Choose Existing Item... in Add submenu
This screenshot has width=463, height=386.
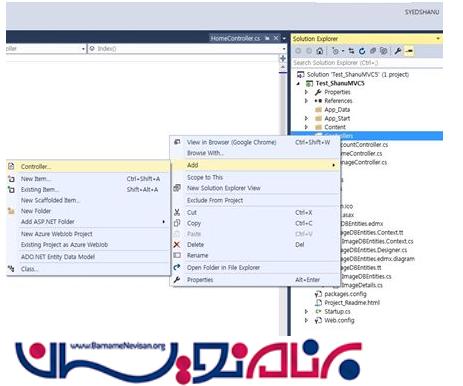click(88, 190)
